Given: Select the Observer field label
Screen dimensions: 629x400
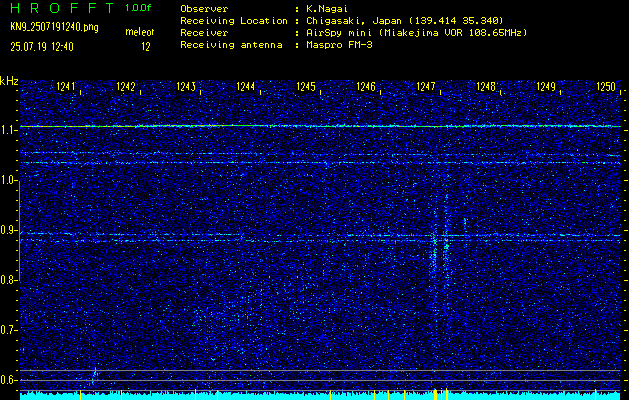Looking at the screenshot, I should coord(204,8).
